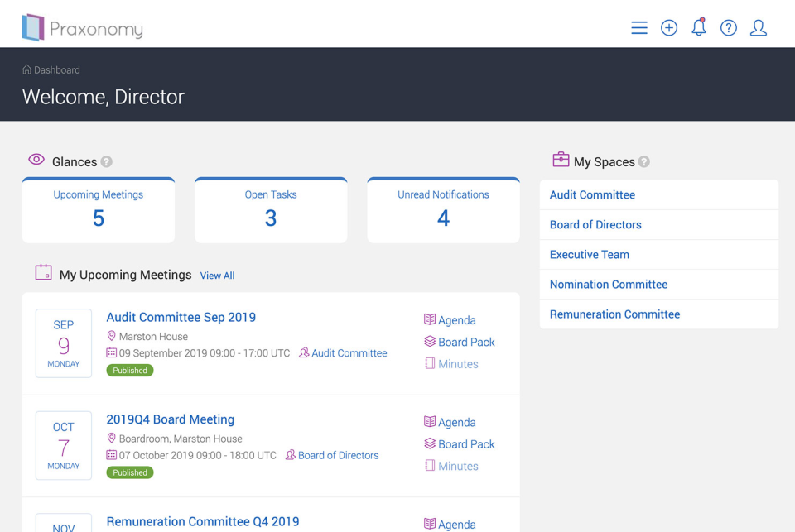Open the hamburger menu in the top bar
The image size is (795, 532).
click(x=638, y=27)
